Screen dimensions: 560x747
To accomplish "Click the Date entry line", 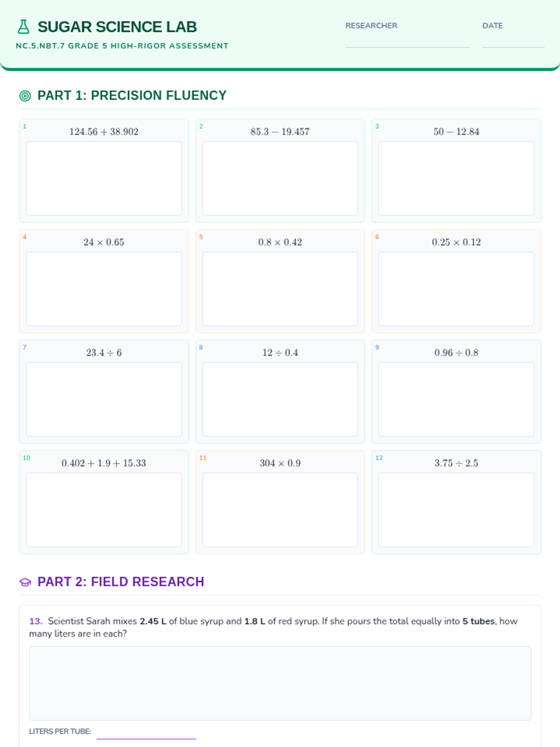I will (x=513, y=41).
